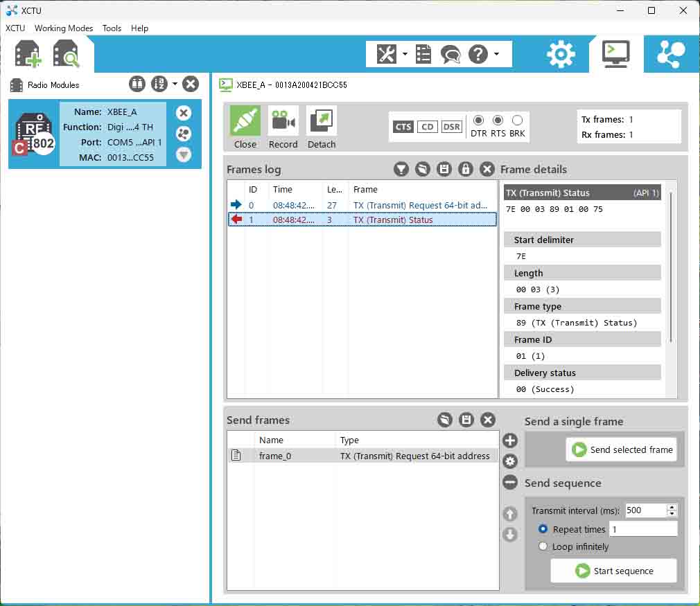The width and height of the screenshot is (700, 606).
Task: Clear the Frames log entries
Action: (487, 169)
